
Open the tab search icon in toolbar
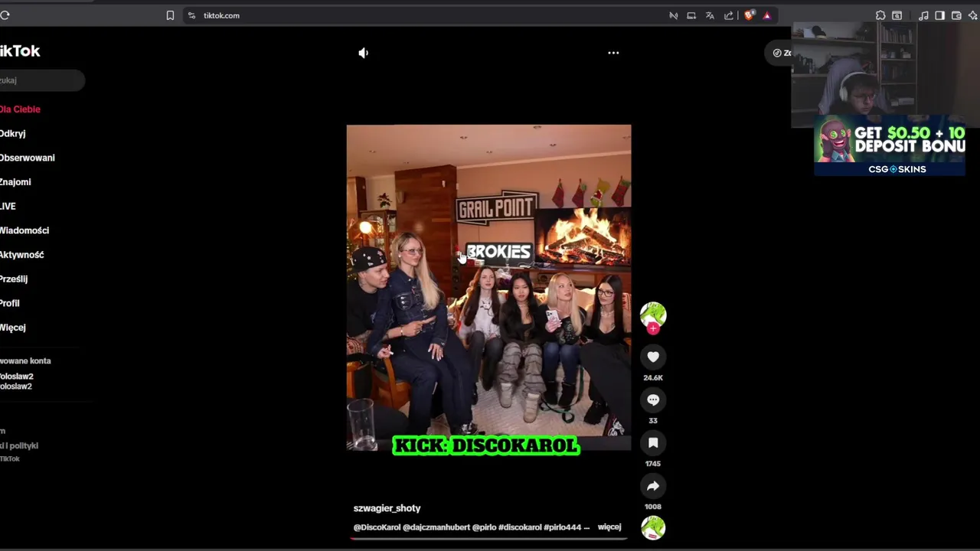pos(897,15)
